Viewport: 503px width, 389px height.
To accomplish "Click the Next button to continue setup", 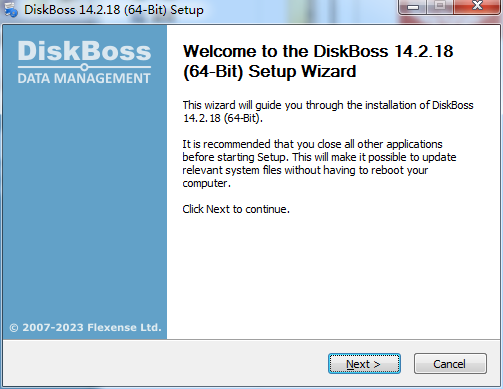I will (x=364, y=364).
